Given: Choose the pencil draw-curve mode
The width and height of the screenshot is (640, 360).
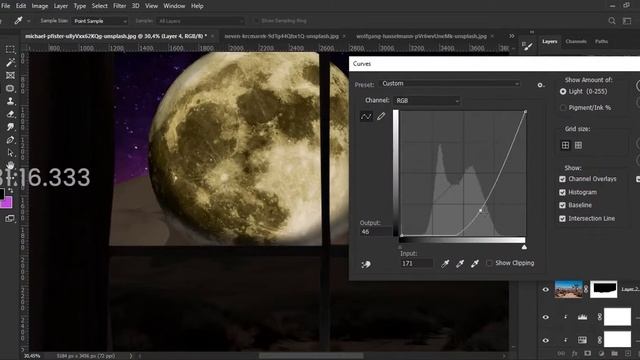Looking at the screenshot, I should tap(381, 117).
